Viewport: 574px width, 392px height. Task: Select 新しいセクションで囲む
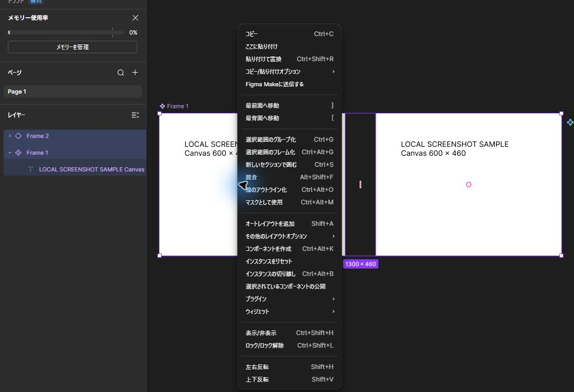[290, 164]
